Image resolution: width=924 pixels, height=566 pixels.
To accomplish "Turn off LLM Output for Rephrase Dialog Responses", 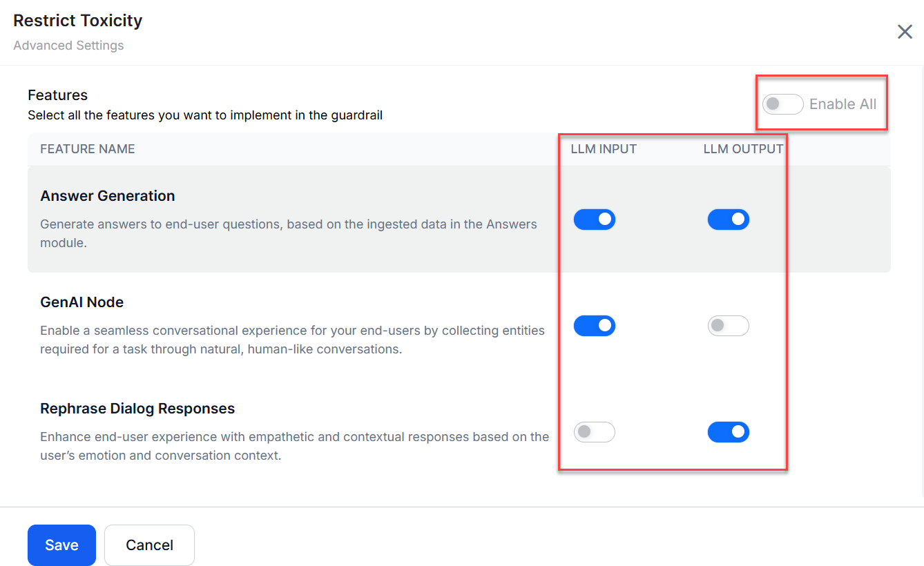I will 728,432.
